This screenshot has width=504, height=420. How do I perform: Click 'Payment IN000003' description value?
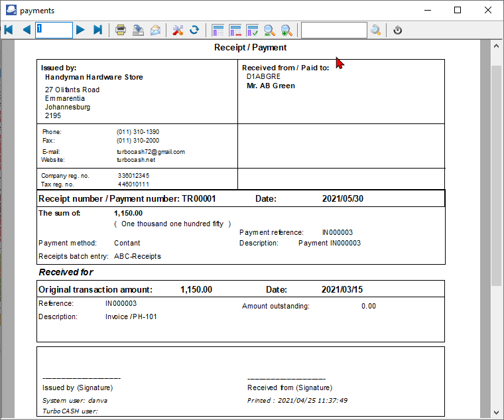pos(330,243)
